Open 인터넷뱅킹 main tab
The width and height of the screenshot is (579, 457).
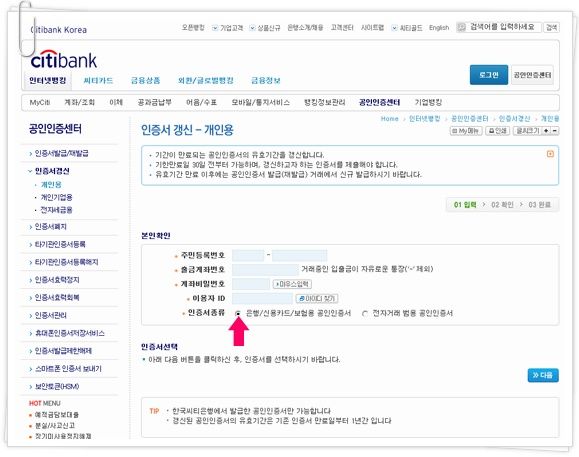[x=48, y=80]
